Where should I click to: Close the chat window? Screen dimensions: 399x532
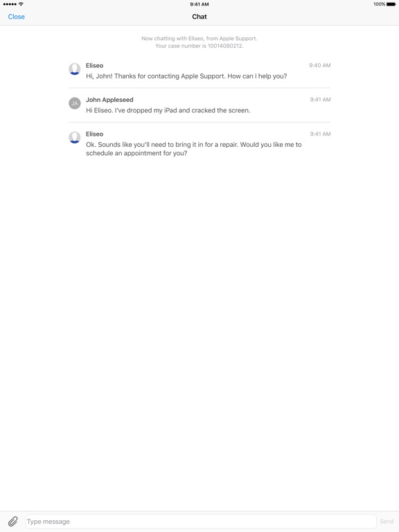point(17,17)
